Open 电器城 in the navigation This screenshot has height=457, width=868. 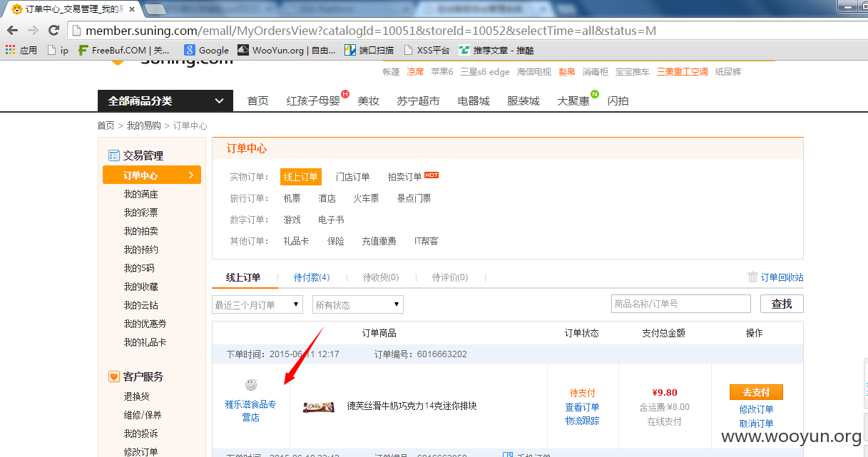pos(474,101)
